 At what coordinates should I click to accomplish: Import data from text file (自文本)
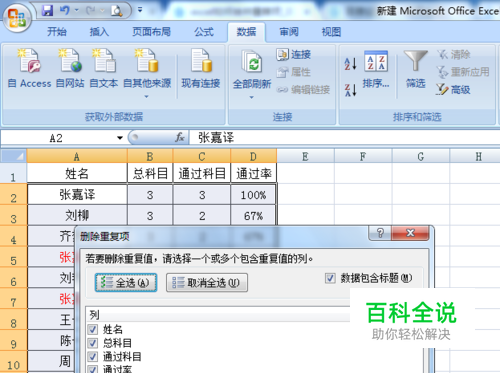[104, 69]
